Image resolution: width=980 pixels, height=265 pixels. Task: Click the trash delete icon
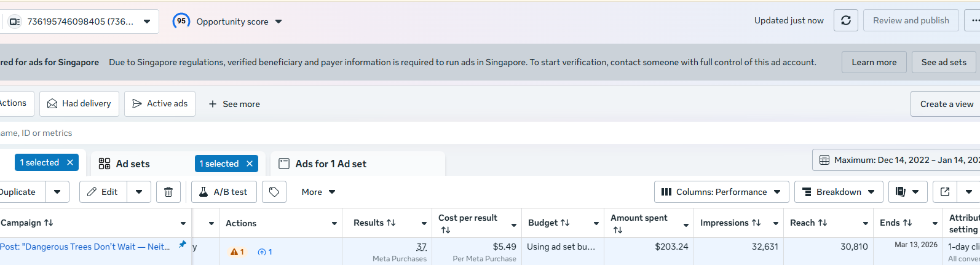click(x=168, y=192)
